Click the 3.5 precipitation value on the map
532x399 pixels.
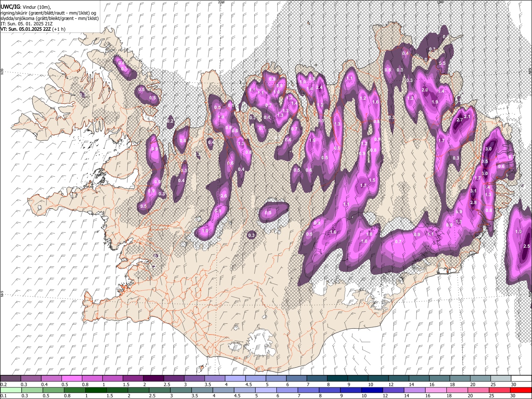point(485,161)
